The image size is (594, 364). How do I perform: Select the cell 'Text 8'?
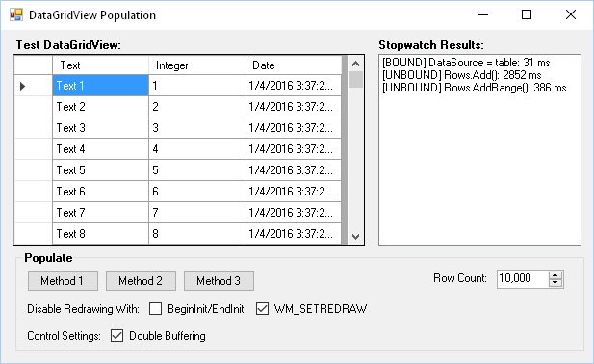[x=100, y=234]
